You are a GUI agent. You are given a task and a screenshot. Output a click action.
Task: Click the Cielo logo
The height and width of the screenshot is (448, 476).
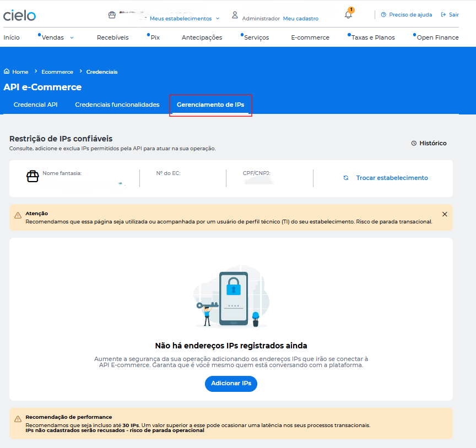[19, 15]
